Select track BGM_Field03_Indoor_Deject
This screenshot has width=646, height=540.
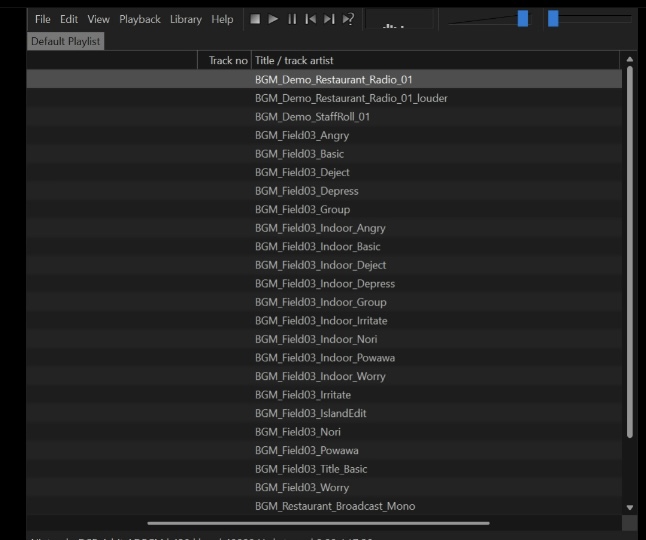(324, 265)
